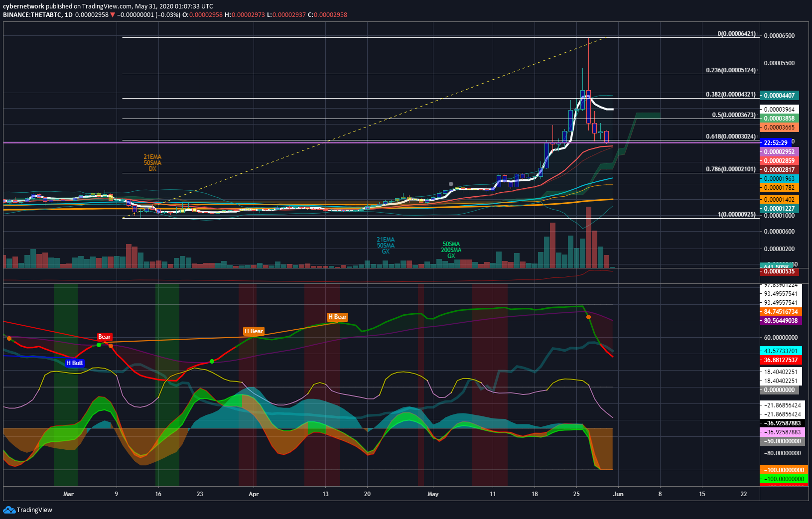Click the 0.00006500 price axis tick
Image resolution: width=812 pixels, height=519 pixels.
pyautogui.click(x=779, y=36)
